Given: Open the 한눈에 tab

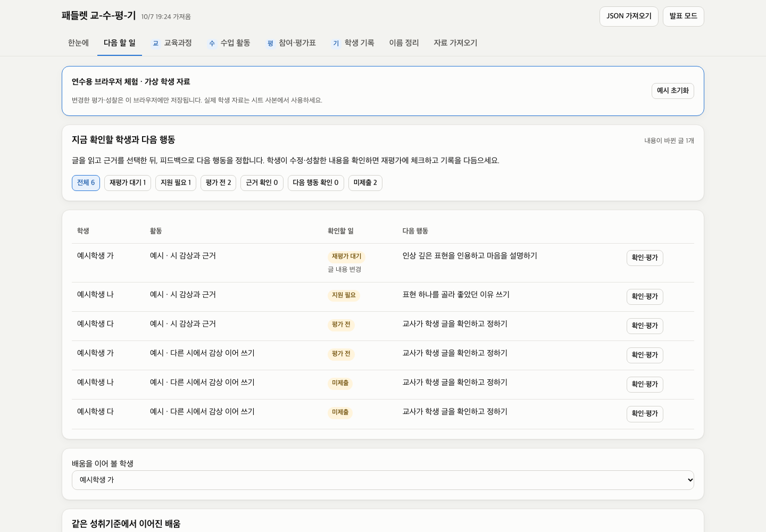Looking at the screenshot, I should [x=79, y=43].
